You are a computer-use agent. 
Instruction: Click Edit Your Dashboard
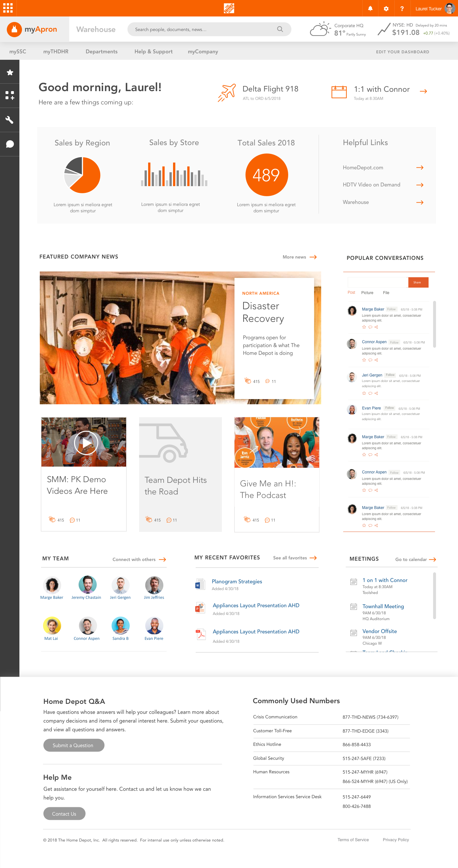click(x=403, y=52)
